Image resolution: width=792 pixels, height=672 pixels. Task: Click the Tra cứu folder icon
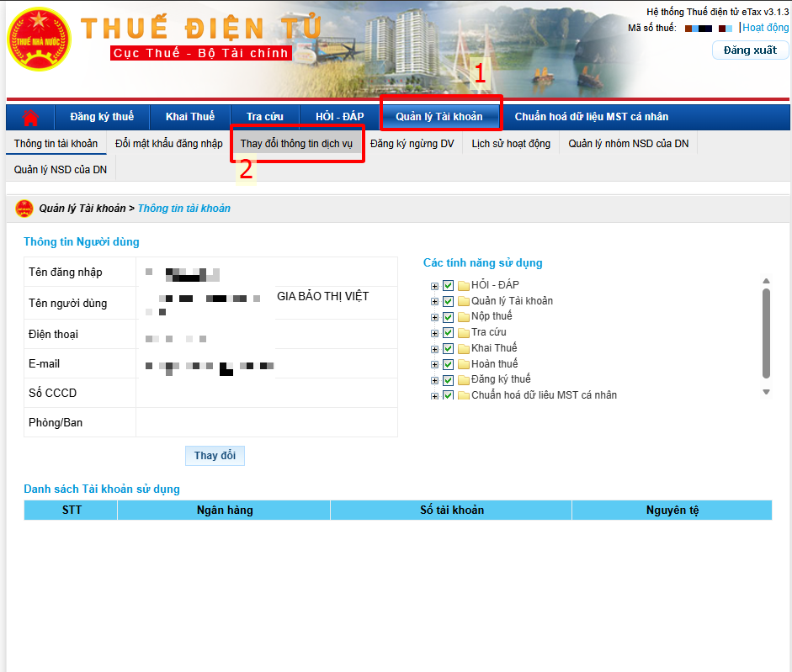point(463,333)
